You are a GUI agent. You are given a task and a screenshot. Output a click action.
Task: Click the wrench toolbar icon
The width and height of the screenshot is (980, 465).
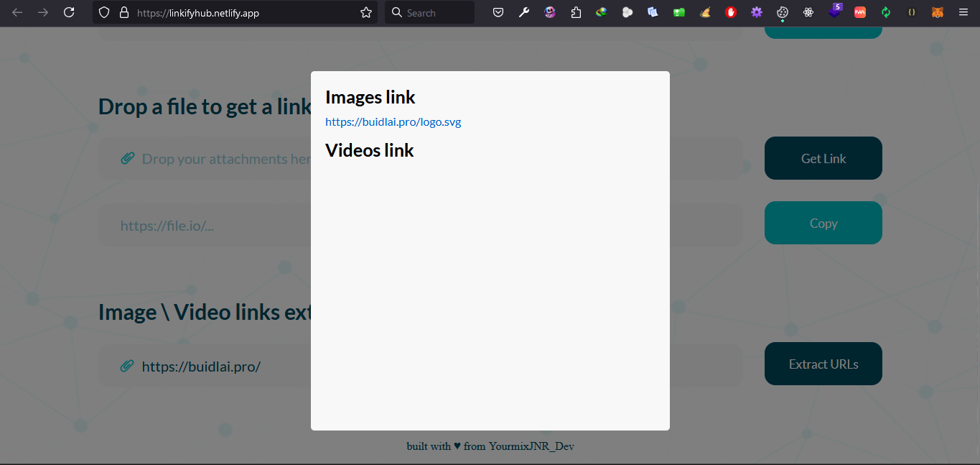[524, 12]
